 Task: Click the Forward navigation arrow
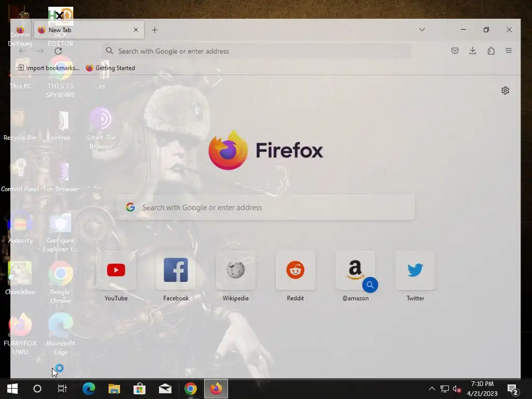[40, 51]
